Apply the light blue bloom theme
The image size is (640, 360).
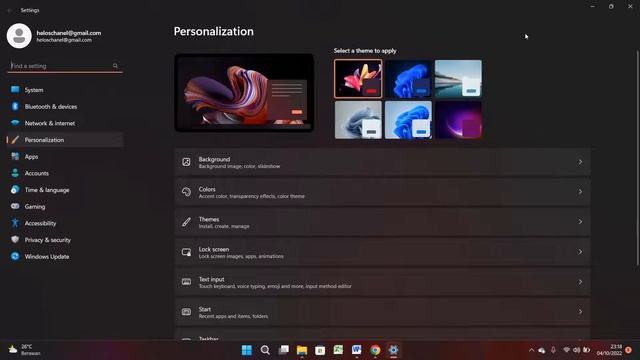pos(408,120)
